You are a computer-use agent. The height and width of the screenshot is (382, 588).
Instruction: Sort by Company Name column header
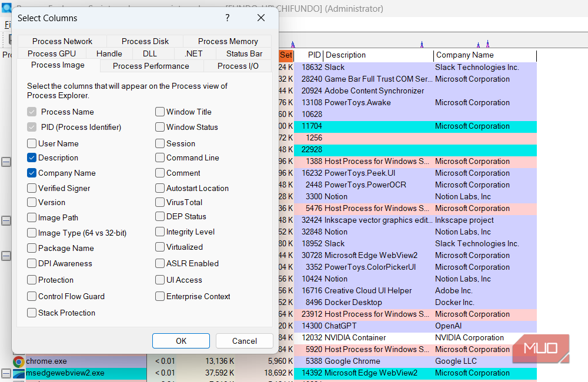click(x=485, y=55)
